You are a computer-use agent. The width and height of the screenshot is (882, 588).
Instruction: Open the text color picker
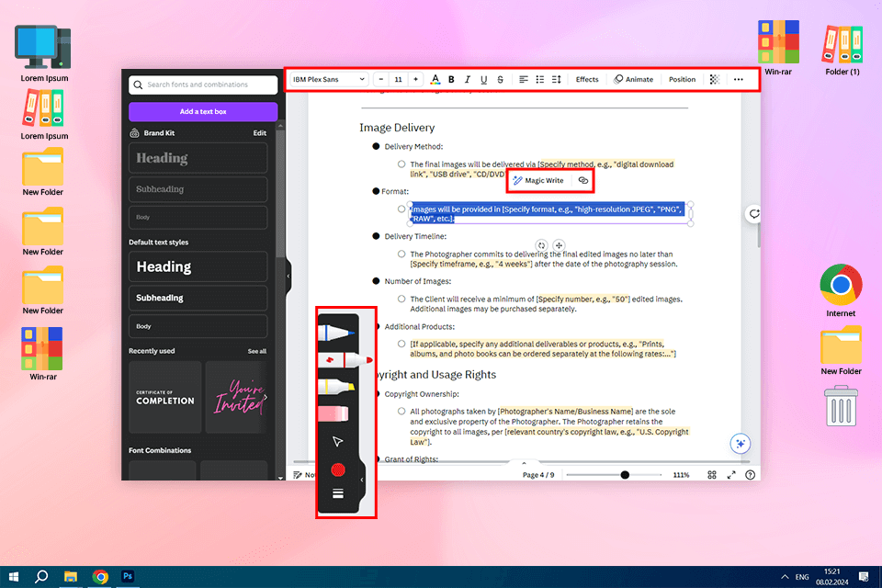(x=435, y=79)
